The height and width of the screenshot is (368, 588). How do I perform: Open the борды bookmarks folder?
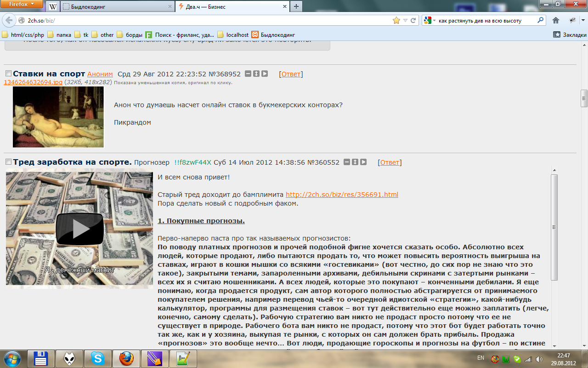point(130,34)
